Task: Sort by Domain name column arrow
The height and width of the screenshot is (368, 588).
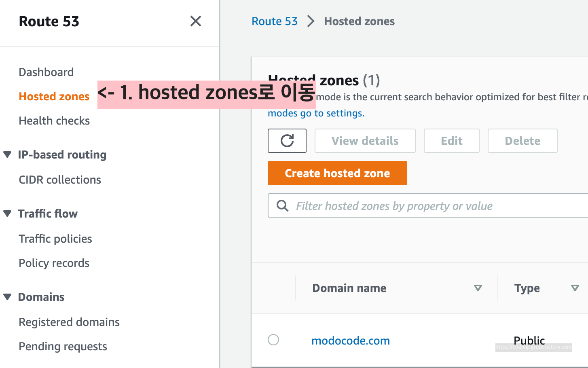Action: (478, 288)
